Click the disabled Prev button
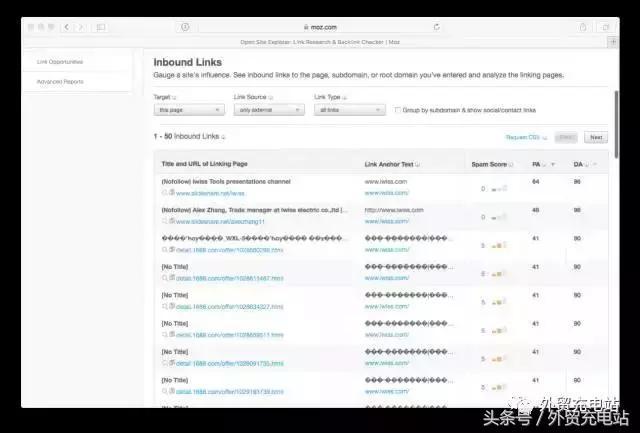The width and height of the screenshot is (640, 433). (x=566, y=138)
